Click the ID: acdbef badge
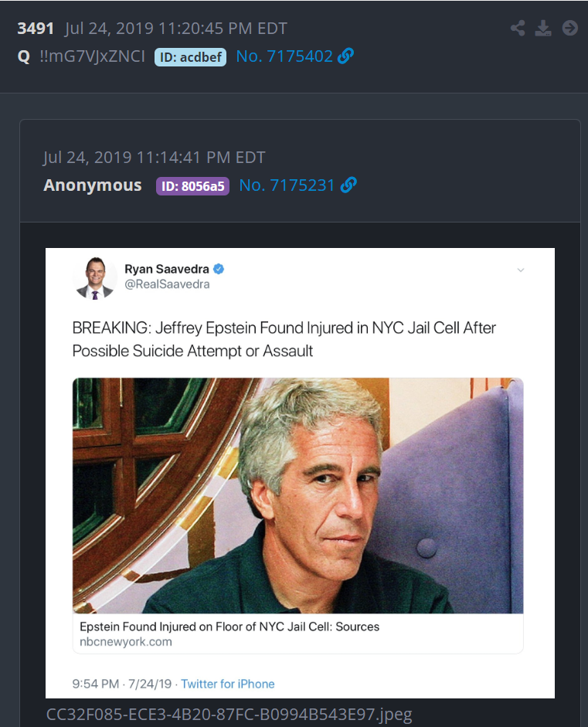This screenshot has width=588, height=727. (x=190, y=57)
